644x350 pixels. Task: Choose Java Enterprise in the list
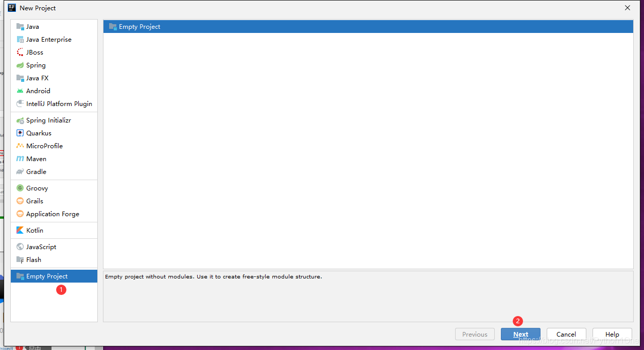(54, 40)
